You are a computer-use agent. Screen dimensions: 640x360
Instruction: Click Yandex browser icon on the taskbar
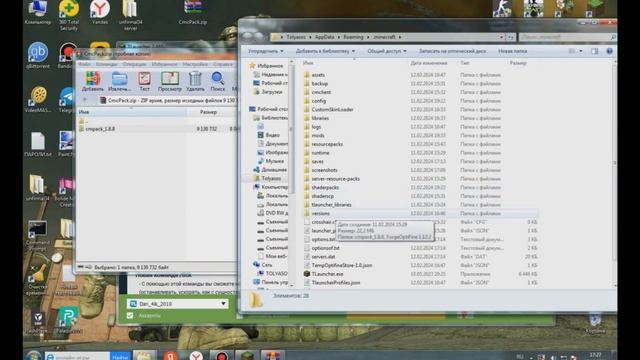196,356
